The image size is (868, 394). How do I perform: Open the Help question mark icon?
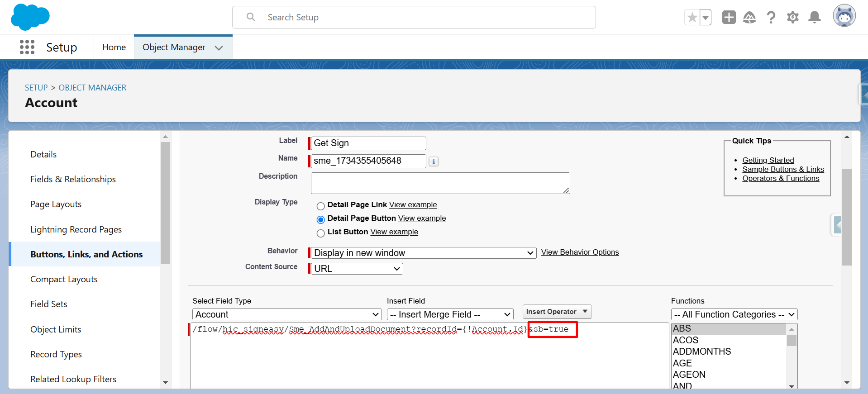771,17
